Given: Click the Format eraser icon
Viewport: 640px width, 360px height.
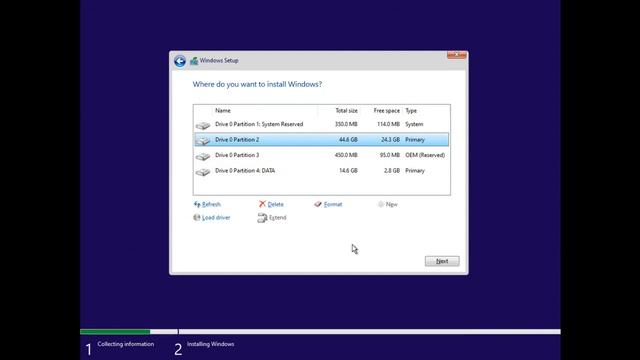Looking at the screenshot, I should (x=318, y=204).
